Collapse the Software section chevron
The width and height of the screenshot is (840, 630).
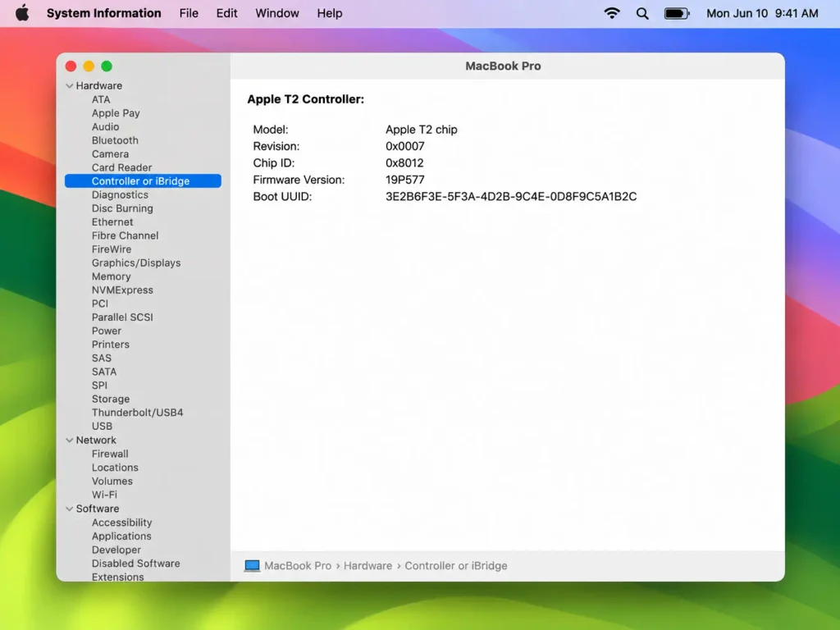pos(70,509)
